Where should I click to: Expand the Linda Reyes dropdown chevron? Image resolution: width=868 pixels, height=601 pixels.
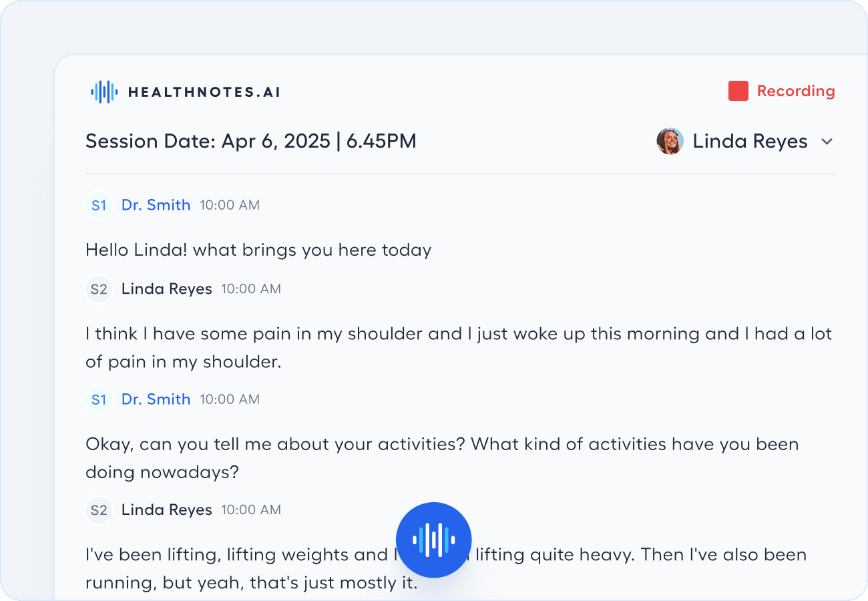click(x=827, y=142)
